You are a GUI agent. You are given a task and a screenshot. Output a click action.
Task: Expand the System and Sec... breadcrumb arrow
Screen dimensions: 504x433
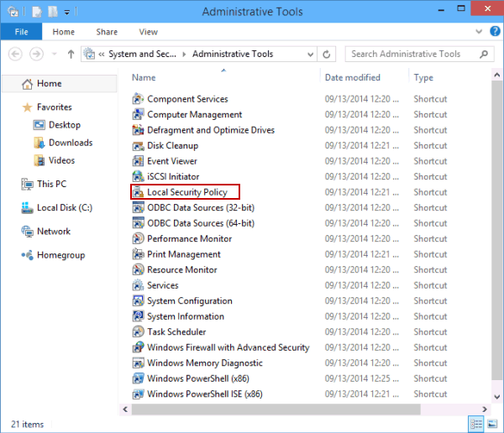point(184,54)
